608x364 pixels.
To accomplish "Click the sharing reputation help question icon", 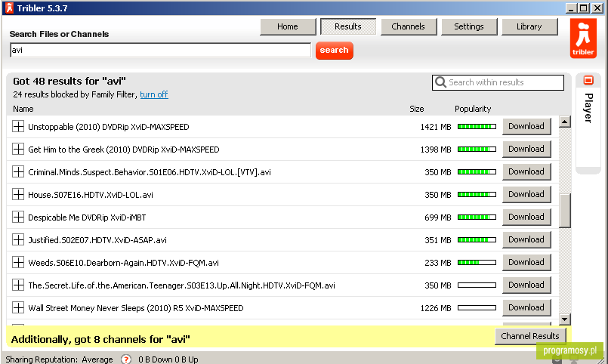I will (x=125, y=359).
